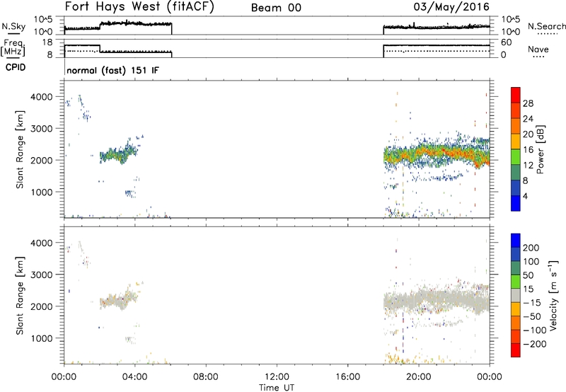566x392 pixels.
Task: Click the '50' velocity colorbar value
Action: pyautogui.click(x=529, y=275)
